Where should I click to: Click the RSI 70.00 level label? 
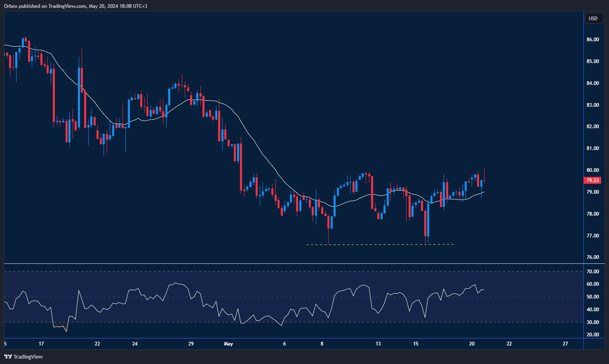(x=593, y=272)
